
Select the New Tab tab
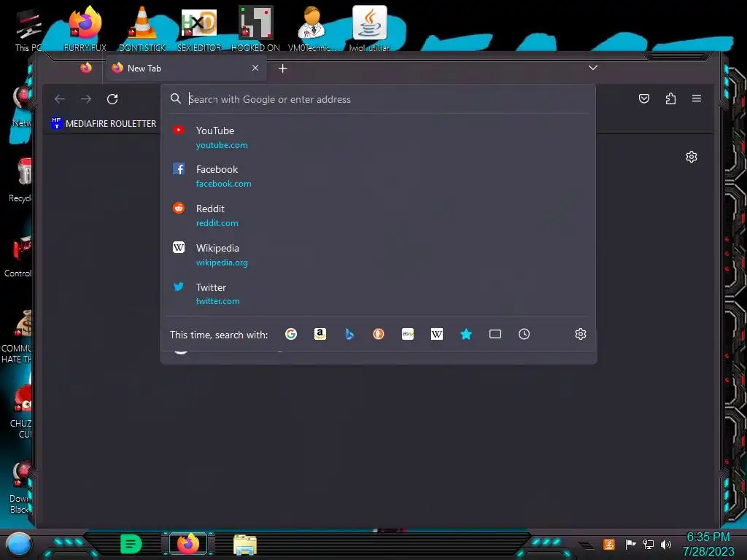pyautogui.click(x=185, y=69)
